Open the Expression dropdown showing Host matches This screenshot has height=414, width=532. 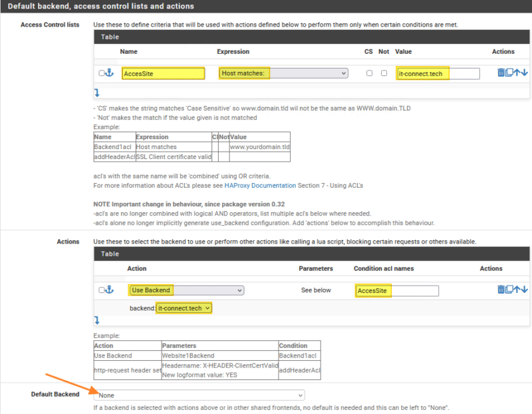pos(283,73)
